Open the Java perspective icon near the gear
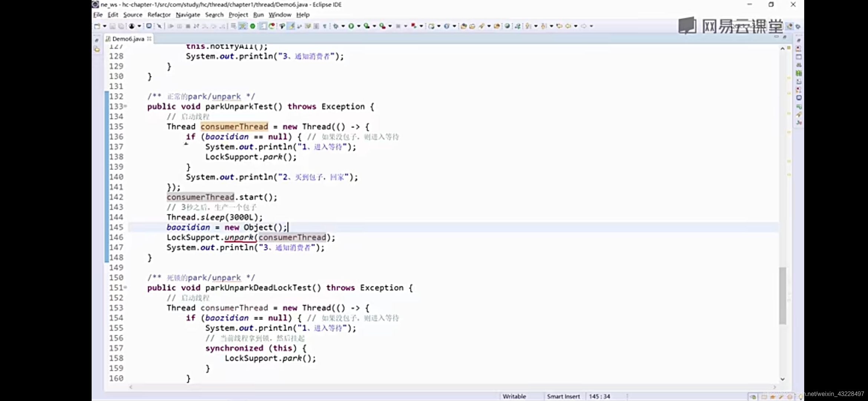Image resolution: width=868 pixels, height=401 pixels. pyautogui.click(x=789, y=26)
